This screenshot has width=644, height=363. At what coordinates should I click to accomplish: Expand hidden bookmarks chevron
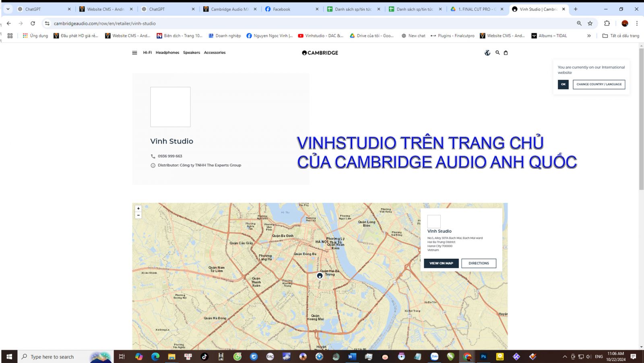(589, 36)
